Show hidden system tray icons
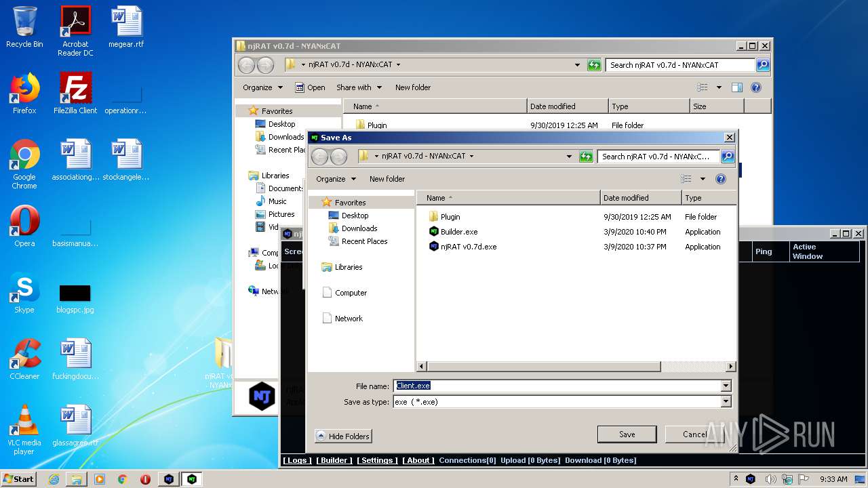Image resolution: width=868 pixels, height=488 pixels. pos(736,479)
